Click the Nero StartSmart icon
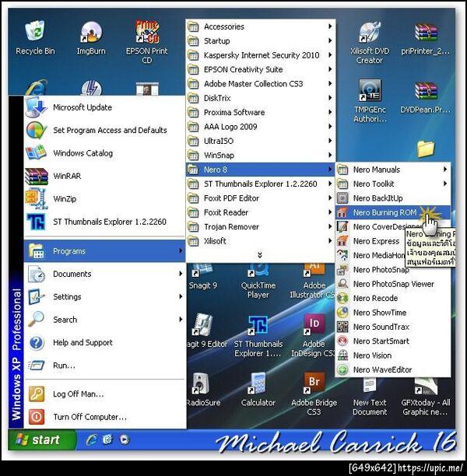Image resolution: width=467 pixels, height=476 pixels. [342, 341]
